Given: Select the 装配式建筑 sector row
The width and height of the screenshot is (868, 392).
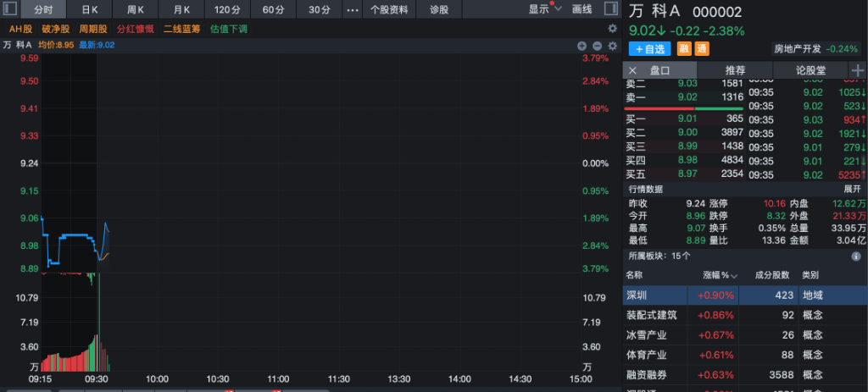Looking at the screenshot, I should [x=745, y=315].
